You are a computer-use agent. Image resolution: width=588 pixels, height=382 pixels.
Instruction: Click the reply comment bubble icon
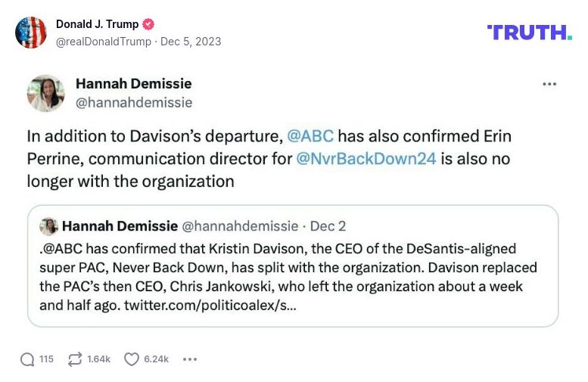pos(28,359)
